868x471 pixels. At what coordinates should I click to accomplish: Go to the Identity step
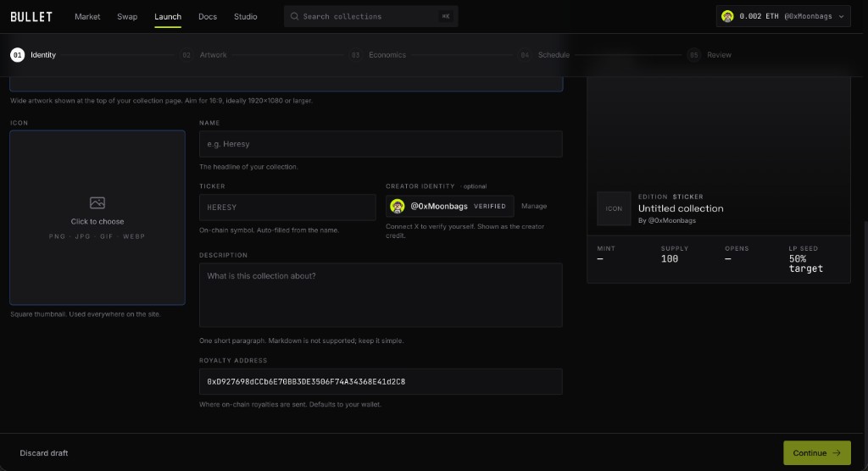[x=43, y=55]
